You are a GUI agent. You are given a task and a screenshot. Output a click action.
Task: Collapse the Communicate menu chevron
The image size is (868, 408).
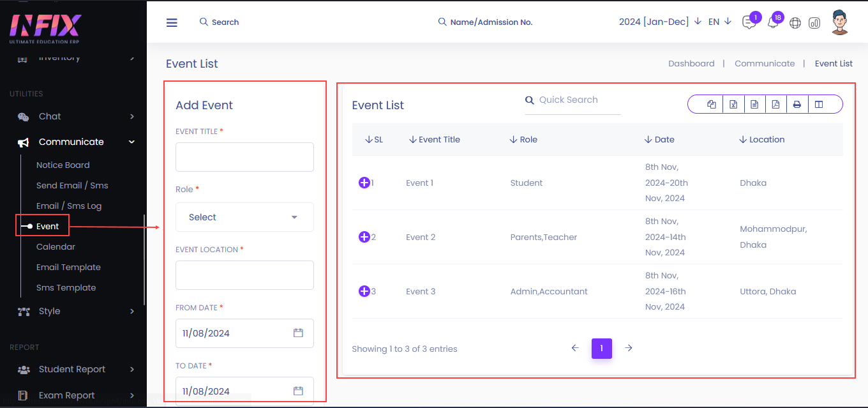[132, 142]
